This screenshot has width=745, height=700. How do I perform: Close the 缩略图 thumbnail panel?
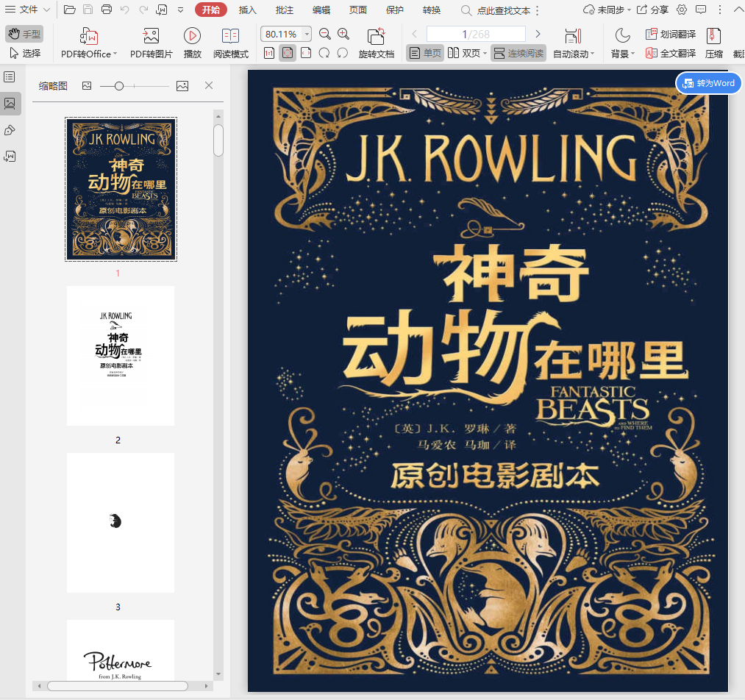[x=209, y=85]
